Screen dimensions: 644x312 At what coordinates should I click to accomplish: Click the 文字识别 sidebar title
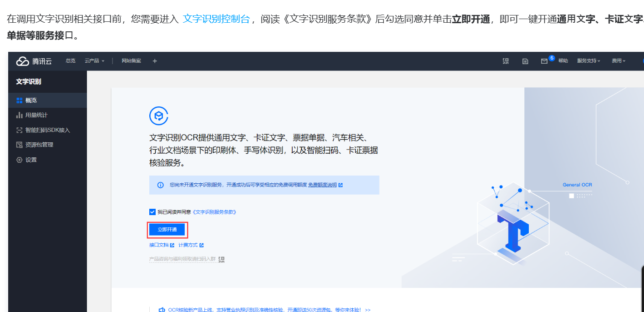[29, 82]
